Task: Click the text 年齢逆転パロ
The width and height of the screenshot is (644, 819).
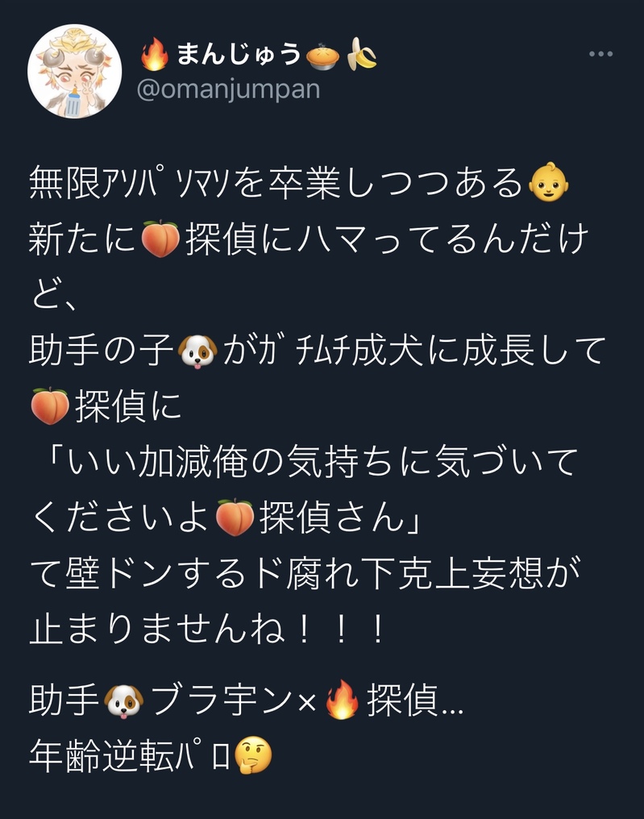Action: pos(130,756)
